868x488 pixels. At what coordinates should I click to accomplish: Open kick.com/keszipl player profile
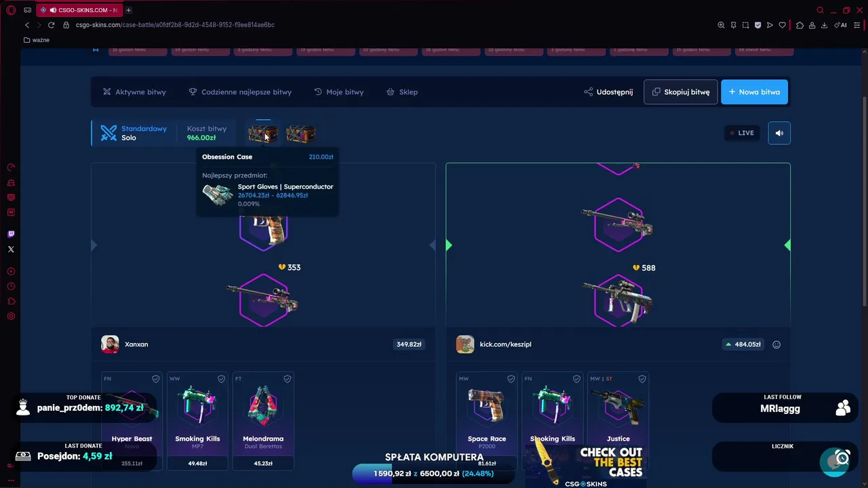coord(494,344)
